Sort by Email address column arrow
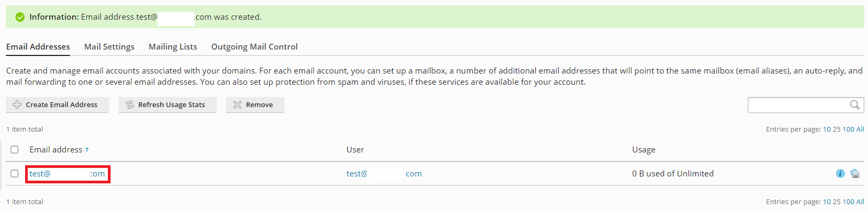The height and width of the screenshot is (210, 868). tap(87, 150)
